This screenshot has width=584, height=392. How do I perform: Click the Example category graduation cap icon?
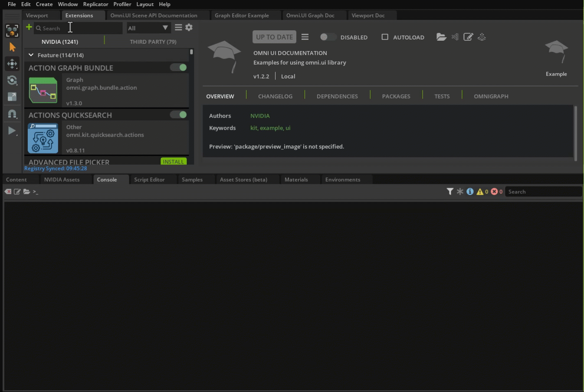pyautogui.click(x=556, y=51)
